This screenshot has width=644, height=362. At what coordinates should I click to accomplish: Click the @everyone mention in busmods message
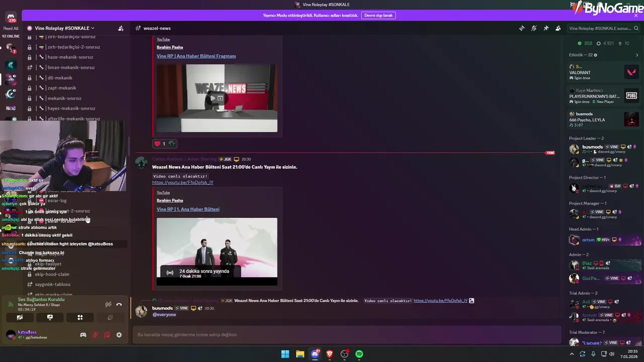point(164,315)
